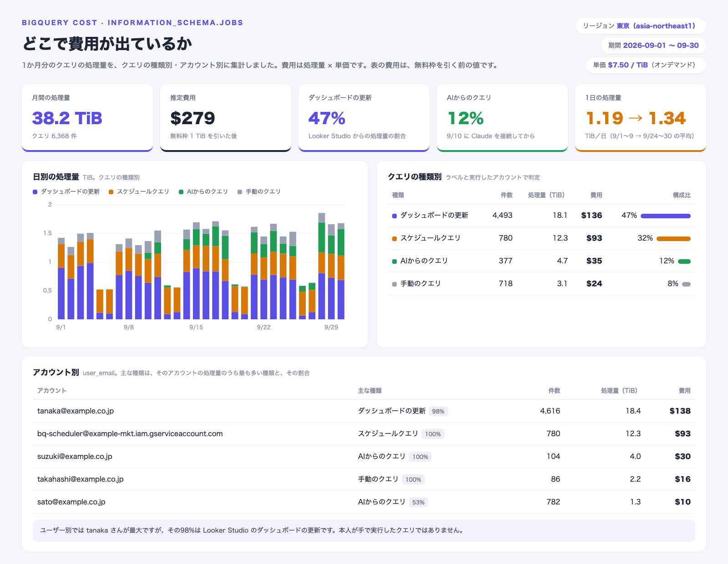Click the orange スケジュールクエリ swatch in chart legend
The image size is (728, 564).
pyautogui.click(x=111, y=192)
